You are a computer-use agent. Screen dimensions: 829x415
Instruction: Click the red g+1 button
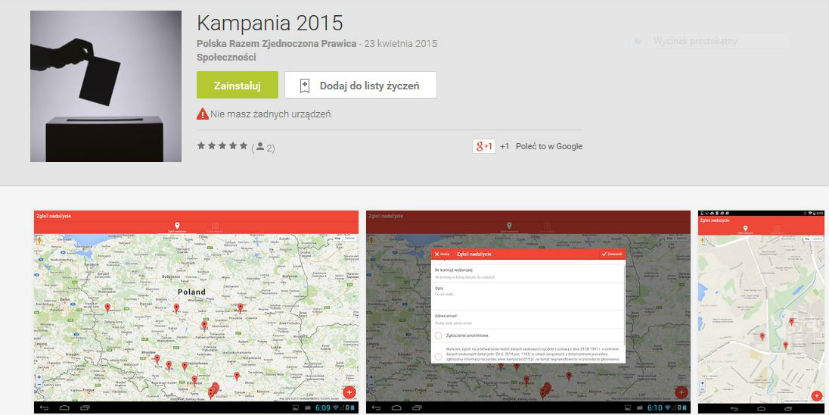(x=484, y=146)
